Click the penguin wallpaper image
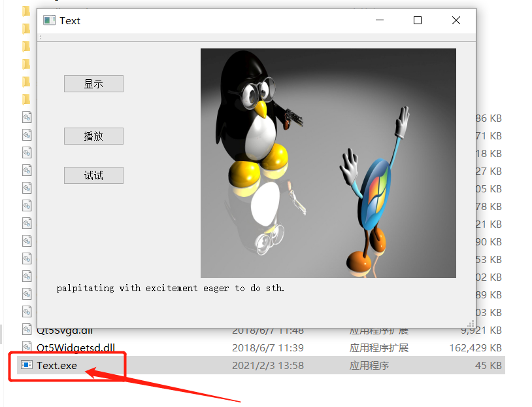Screen dimensions: 532x407 coord(327,162)
